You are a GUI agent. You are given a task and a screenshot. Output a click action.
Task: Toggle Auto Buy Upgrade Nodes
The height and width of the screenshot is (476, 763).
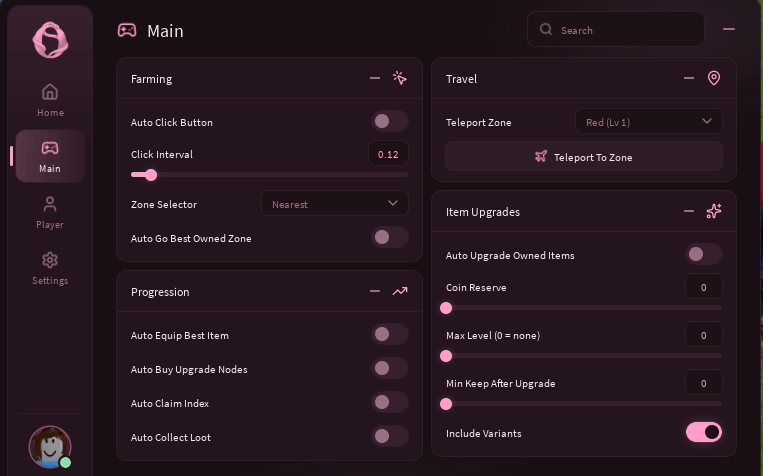390,368
